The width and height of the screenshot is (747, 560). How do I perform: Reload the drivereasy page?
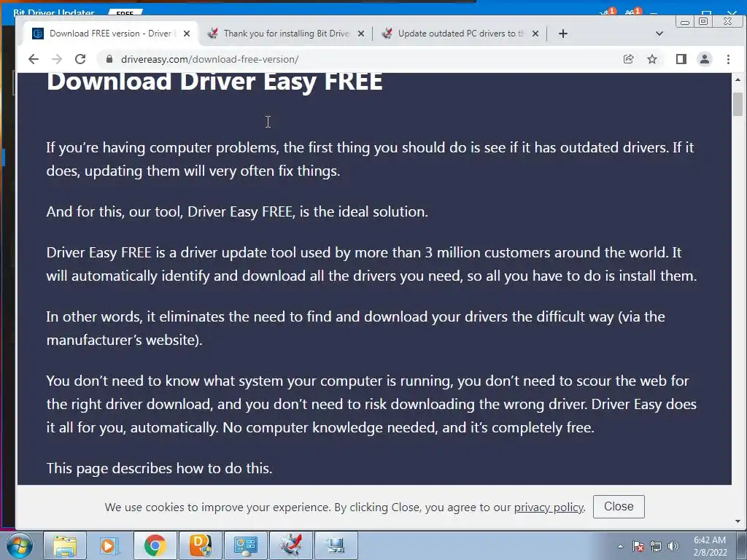[80, 59]
